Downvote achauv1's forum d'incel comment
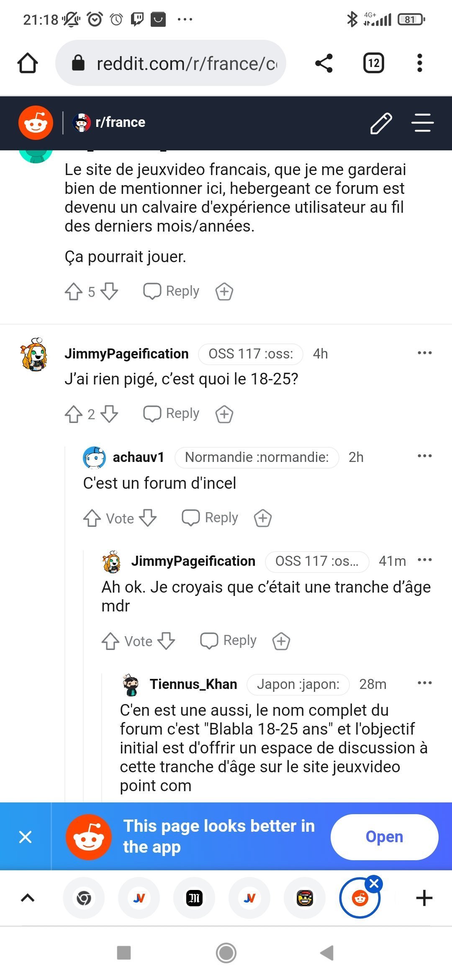Image resolution: width=452 pixels, height=980 pixels. point(148,518)
